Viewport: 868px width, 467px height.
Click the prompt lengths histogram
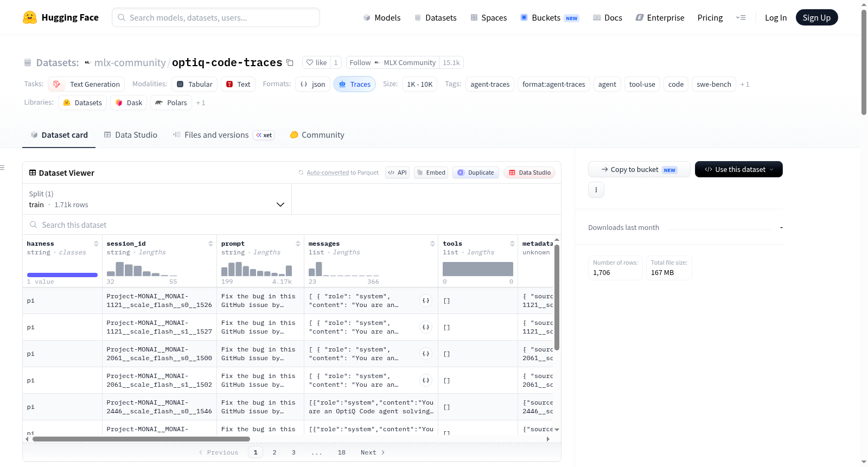[257, 270]
